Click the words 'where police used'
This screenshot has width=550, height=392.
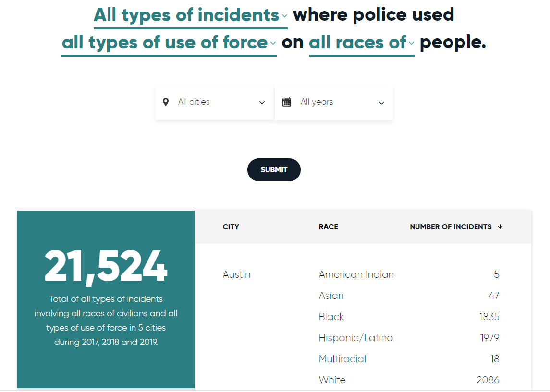coord(374,15)
